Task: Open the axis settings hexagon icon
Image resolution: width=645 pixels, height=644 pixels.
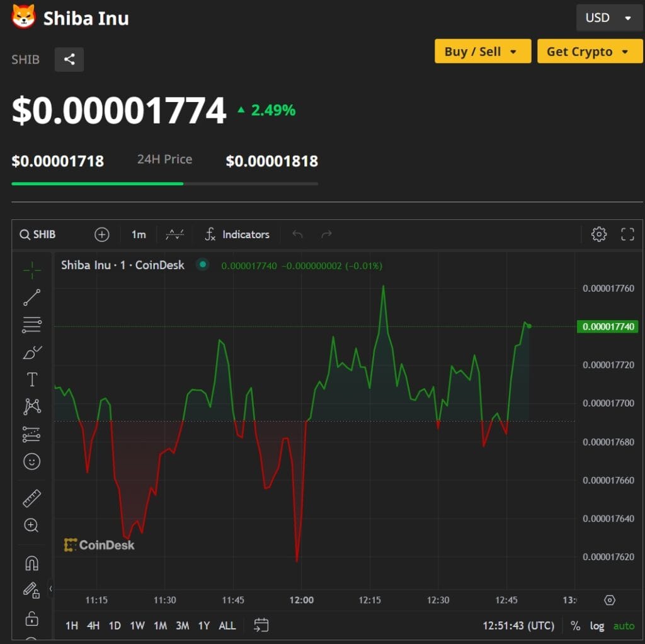Action: tap(609, 600)
